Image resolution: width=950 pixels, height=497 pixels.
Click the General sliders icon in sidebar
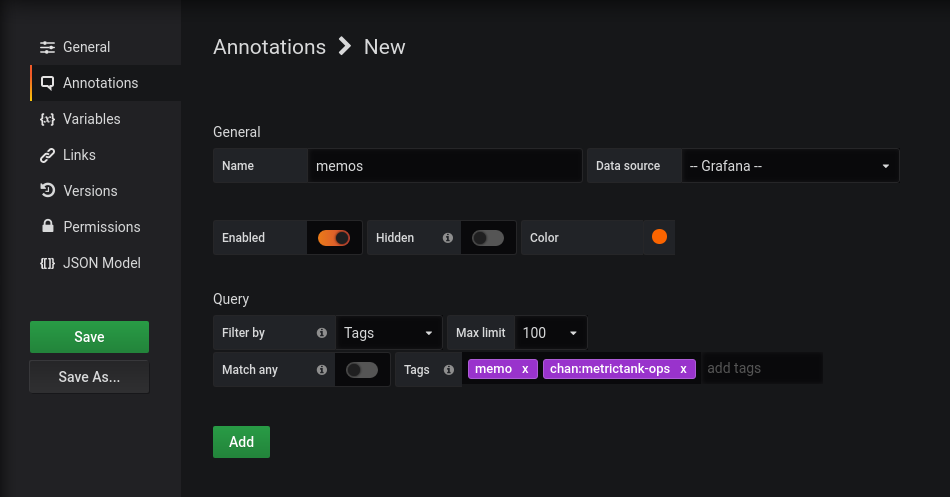47,47
